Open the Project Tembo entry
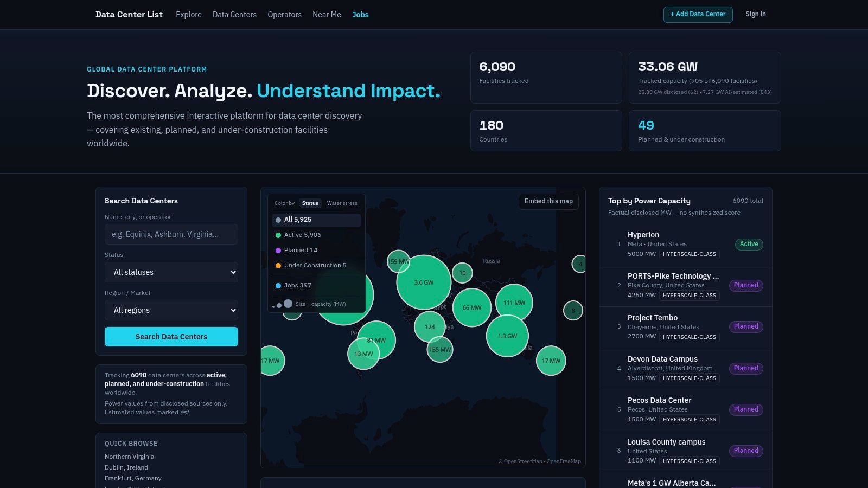This screenshot has width=868, height=488. [685, 327]
